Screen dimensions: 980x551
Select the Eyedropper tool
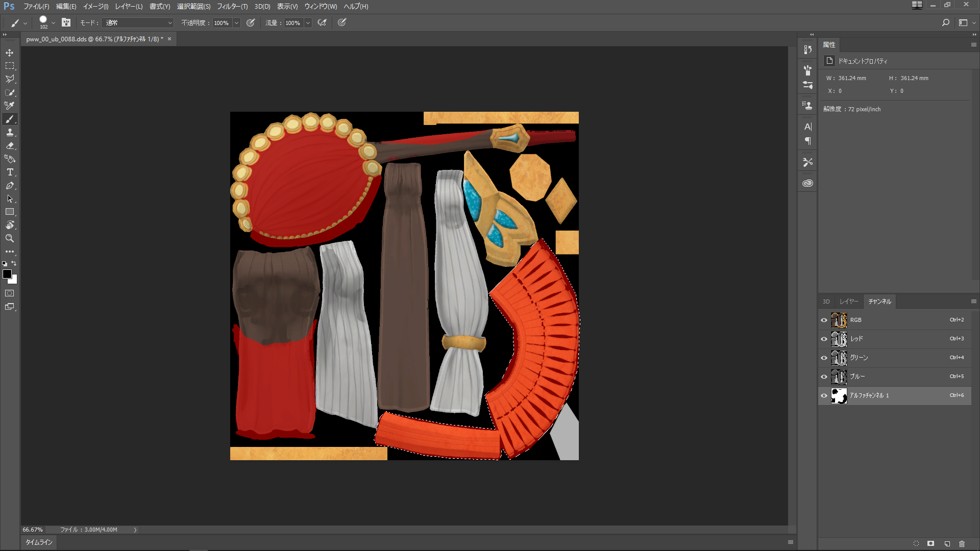[10, 106]
